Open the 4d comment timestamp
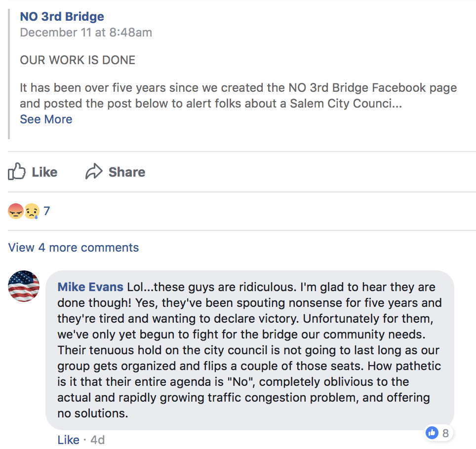Screen dimensions: 476x449 click(97, 440)
